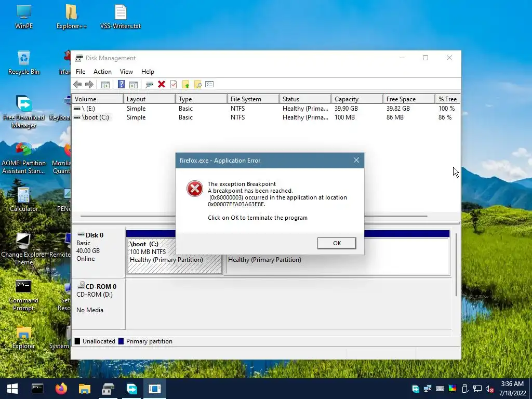Select the \boot (C:) volume row
The height and width of the screenshot is (399, 532).
click(x=265, y=117)
